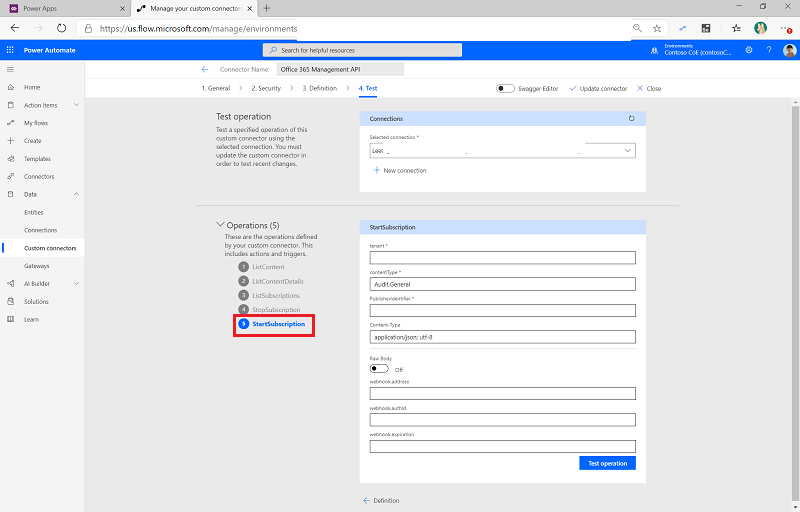Screen dimensions: 800x512
Task: Select the StopSubscription operation
Action: click(276, 310)
